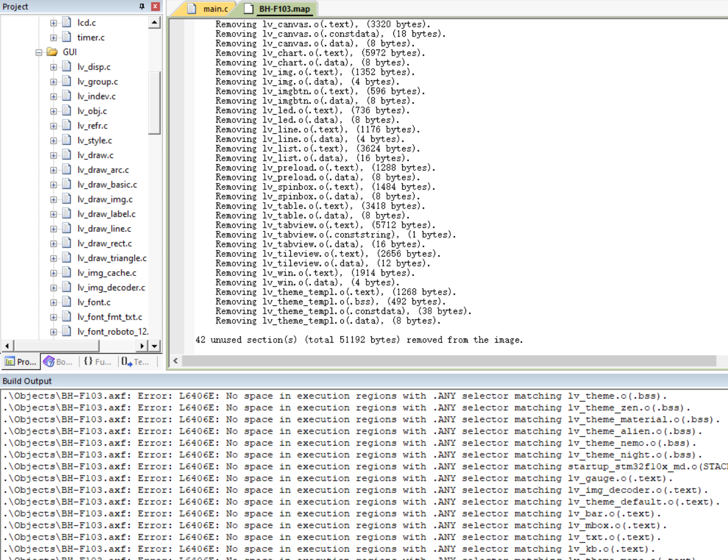Select lv_style.c in the project tree

point(95,140)
